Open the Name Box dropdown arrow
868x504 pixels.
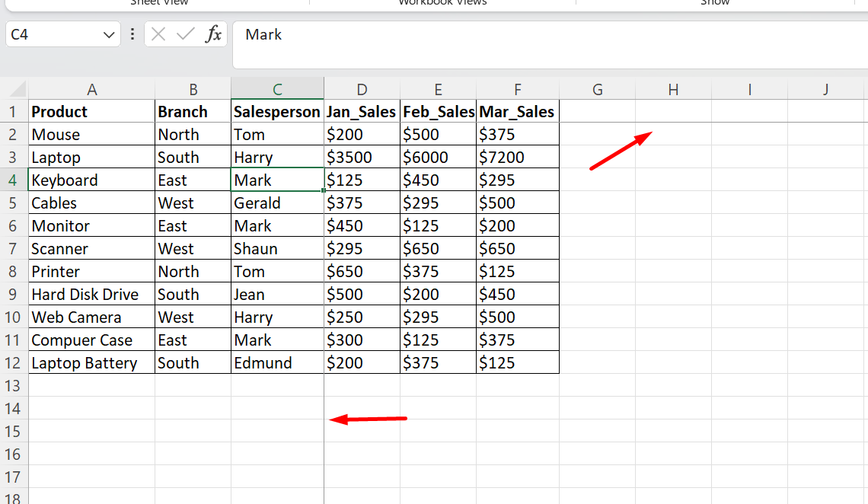pos(108,34)
